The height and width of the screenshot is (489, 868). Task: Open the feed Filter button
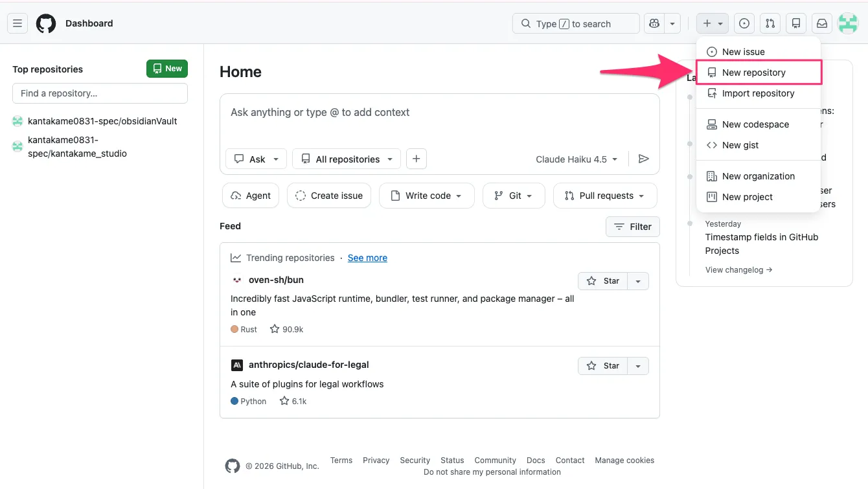633,227
